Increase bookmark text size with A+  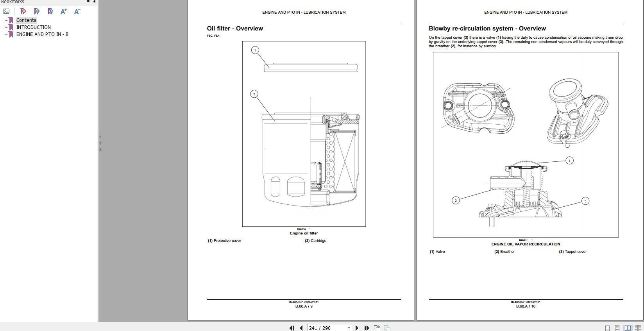(x=64, y=11)
